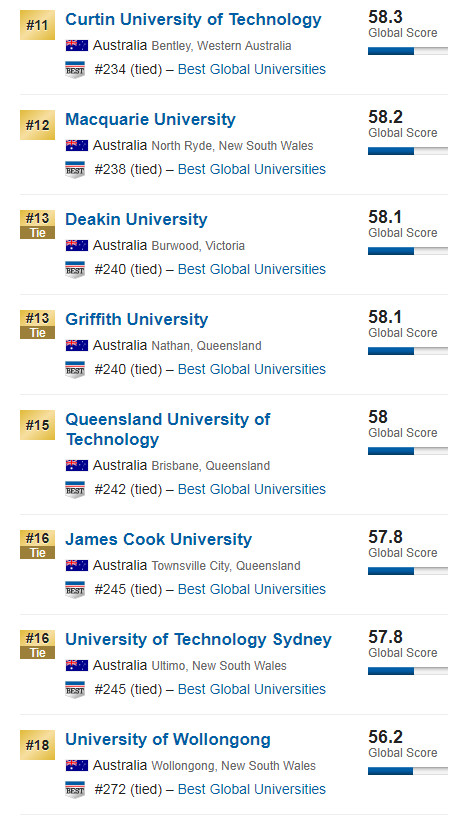Open Deakin University profile link
Image resolution: width=457 pixels, height=816 pixels.
pos(136,220)
